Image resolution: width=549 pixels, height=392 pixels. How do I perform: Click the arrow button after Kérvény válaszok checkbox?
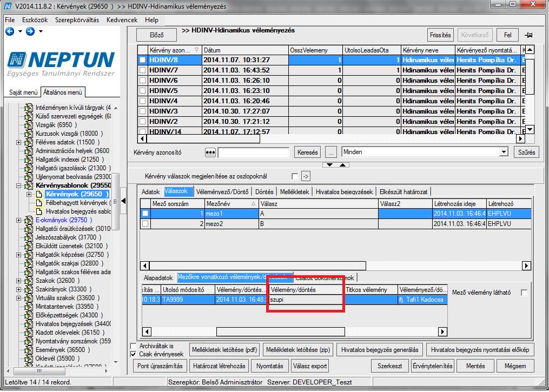306,176
